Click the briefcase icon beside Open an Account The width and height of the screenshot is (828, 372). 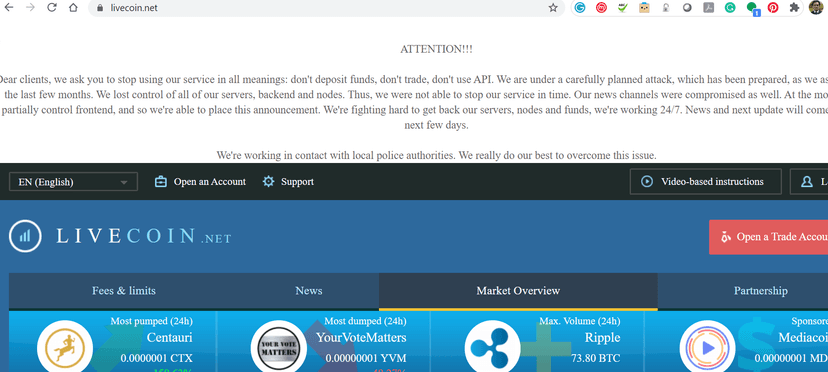161,182
